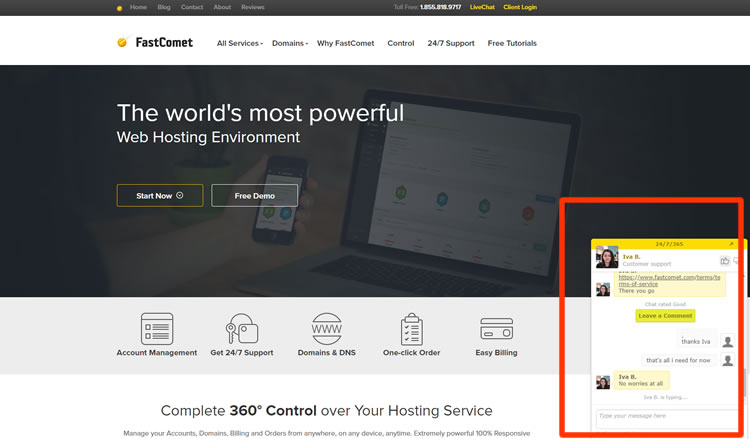
Task: Click the toll free phone number
Action: [441, 7]
